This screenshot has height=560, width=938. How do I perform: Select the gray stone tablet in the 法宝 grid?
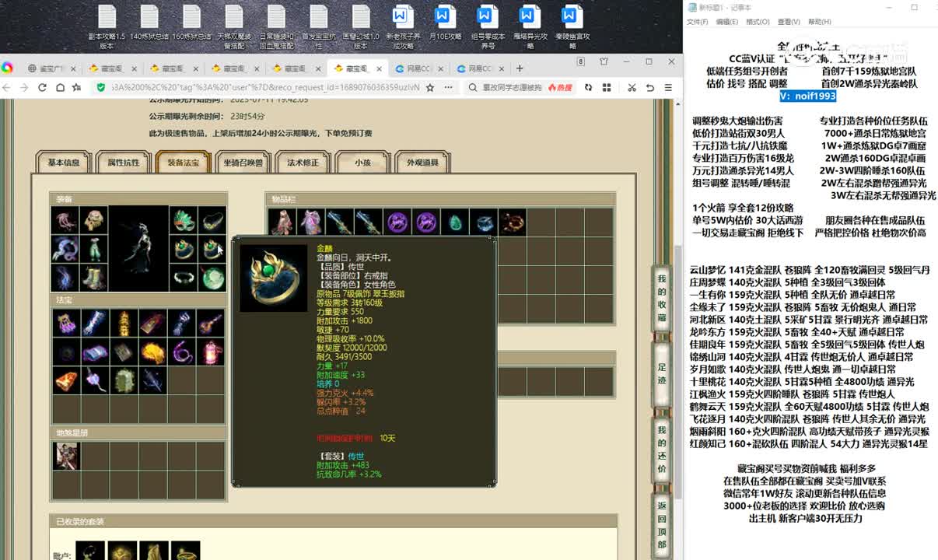pyautogui.click(x=124, y=352)
